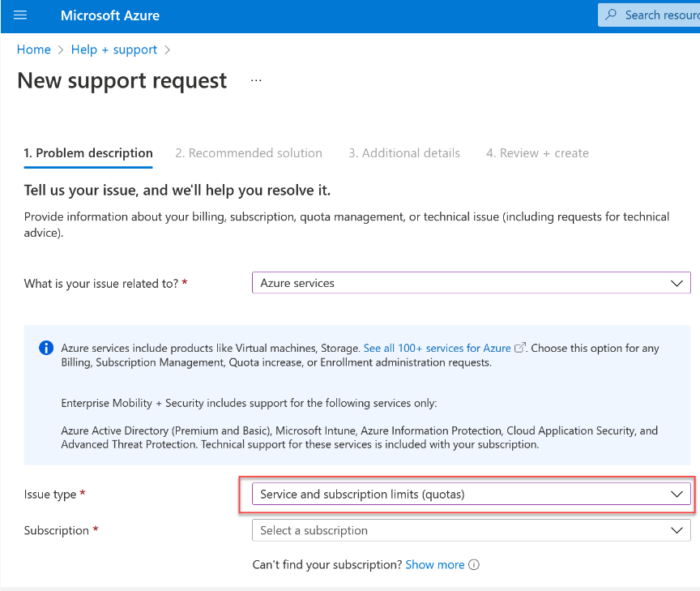The image size is (700, 591).
Task: Expand the Issue type dropdown chevron
Action: (x=677, y=495)
